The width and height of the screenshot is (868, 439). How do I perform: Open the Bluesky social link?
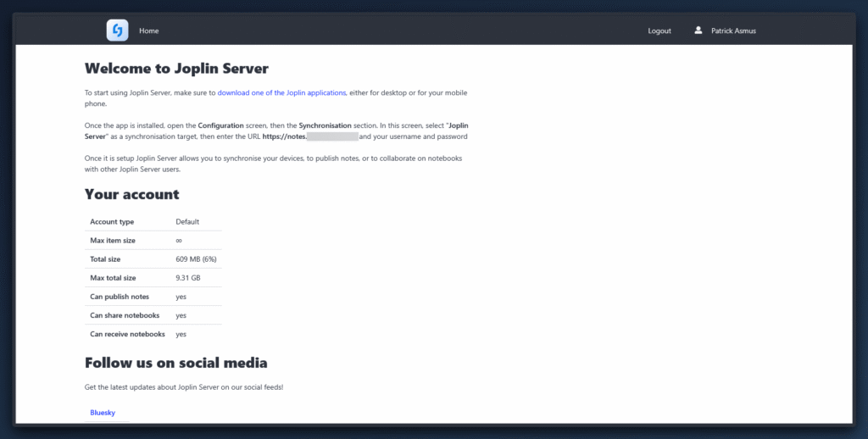point(103,413)
